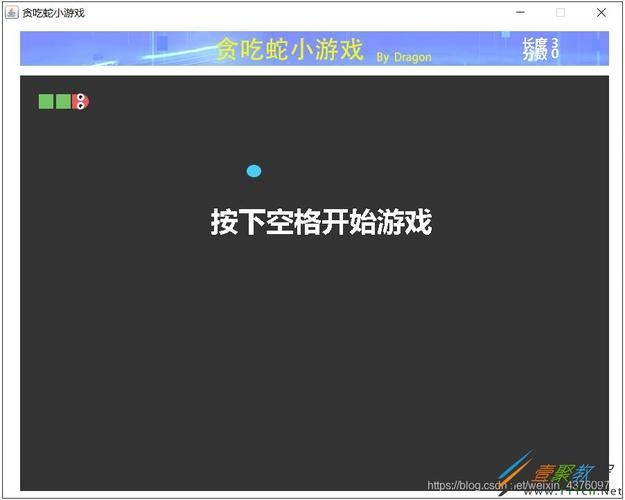Image resolution: width=625 pixels, height=500 pixels.
Task: Click the 按下空格开始游戏 start prompt
Action: pos(320,222)
